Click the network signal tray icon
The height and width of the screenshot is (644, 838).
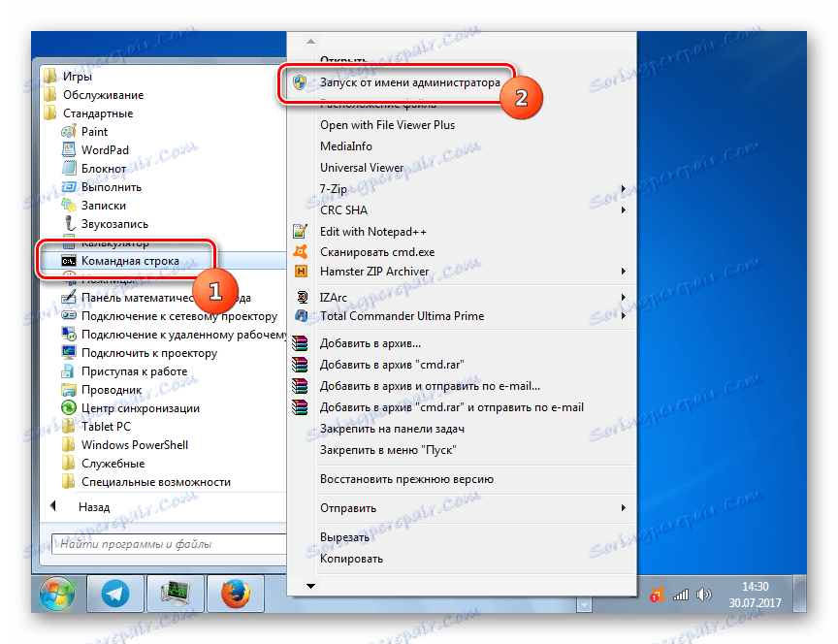click(x=680, y=595)
